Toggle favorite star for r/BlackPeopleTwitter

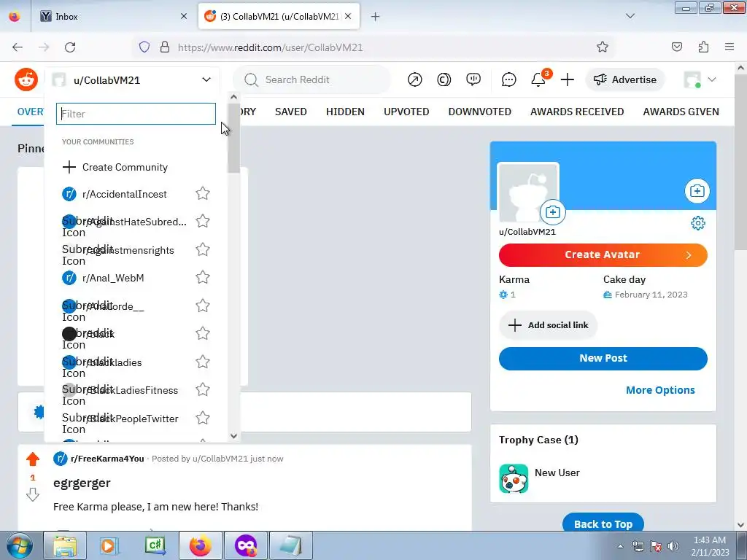point(203,418)
